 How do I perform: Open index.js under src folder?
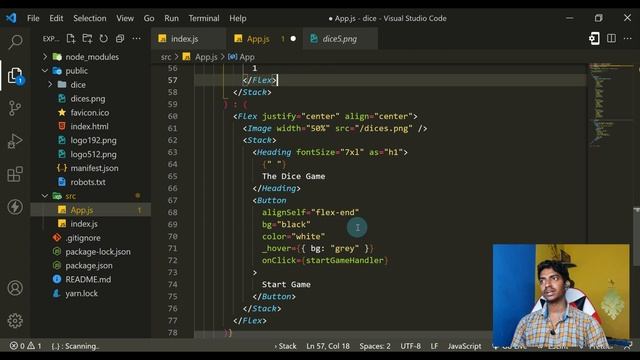pos(84,224)
